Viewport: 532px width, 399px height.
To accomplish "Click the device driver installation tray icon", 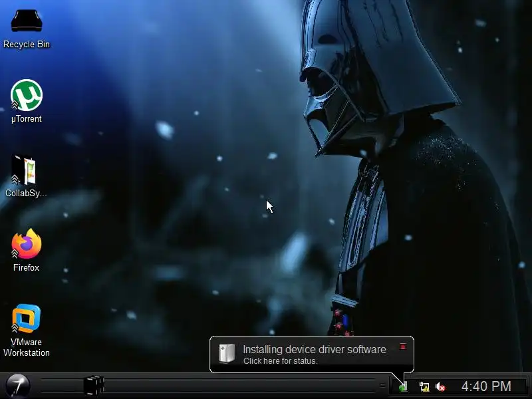I will tap(403, 386).
